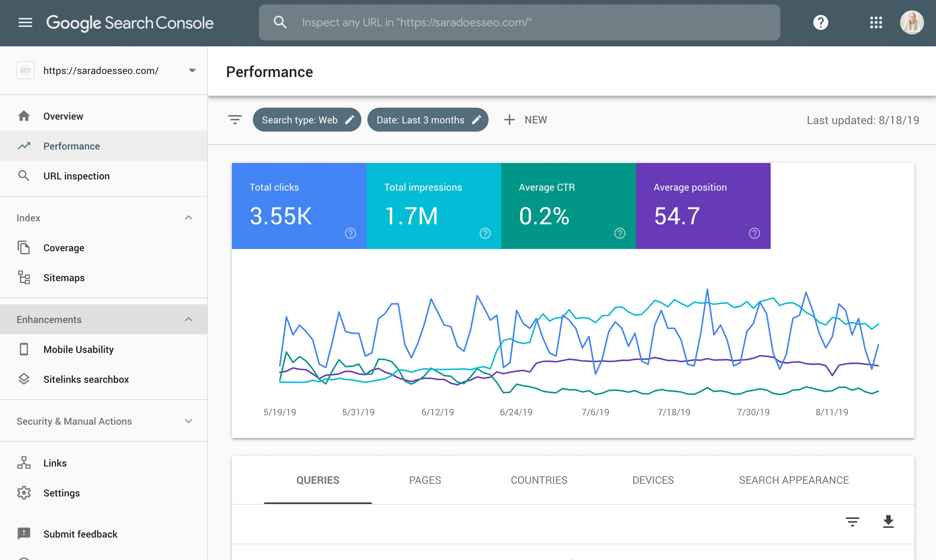Expand the Security & Manual Actions section
Viewport: 936px width, 560px height.
pyautogui.click(x=188, y=421)
